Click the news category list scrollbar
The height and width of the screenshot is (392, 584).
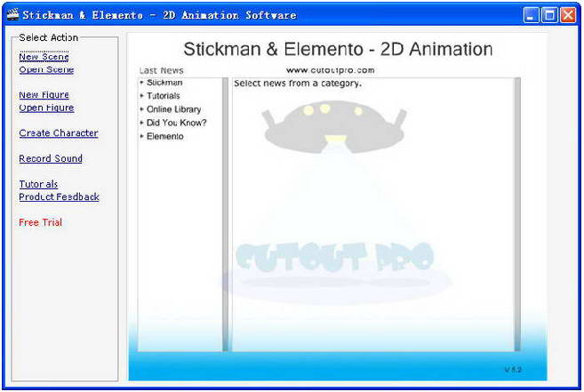point(225,214)
